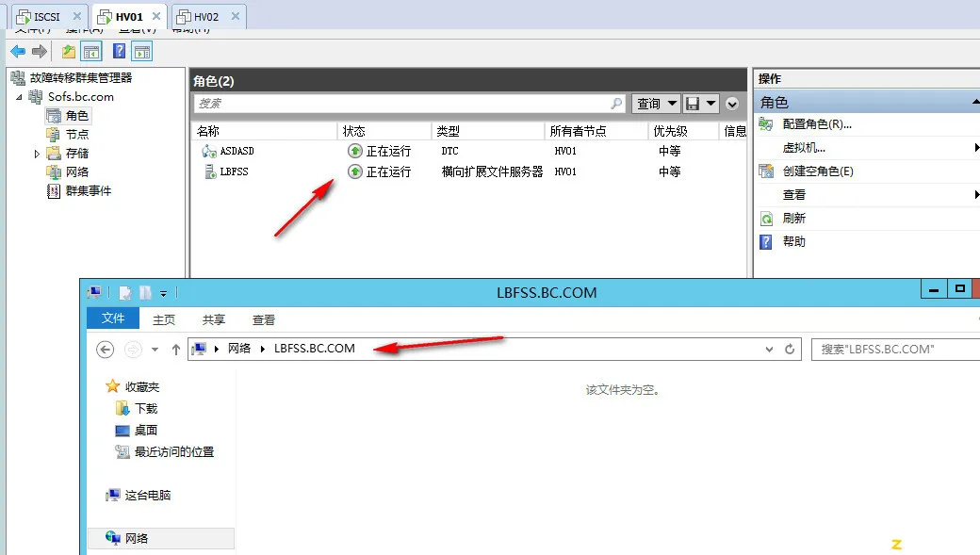Open the 查看 submenu in actions
This screenshot has width=980, height=555.
[794, 195]
